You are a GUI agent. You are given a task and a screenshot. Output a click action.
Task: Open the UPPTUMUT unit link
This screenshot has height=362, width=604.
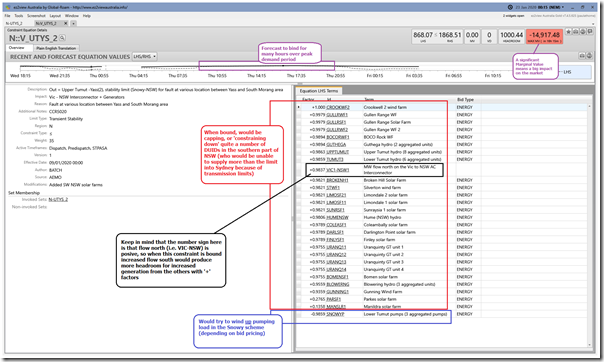tap(337, 152)
